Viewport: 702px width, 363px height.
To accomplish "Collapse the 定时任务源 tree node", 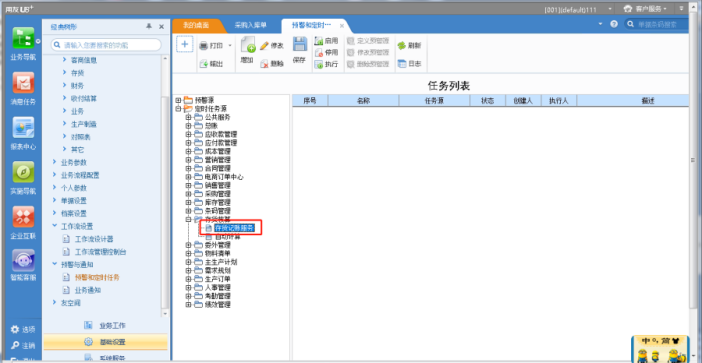I will 178,108.
